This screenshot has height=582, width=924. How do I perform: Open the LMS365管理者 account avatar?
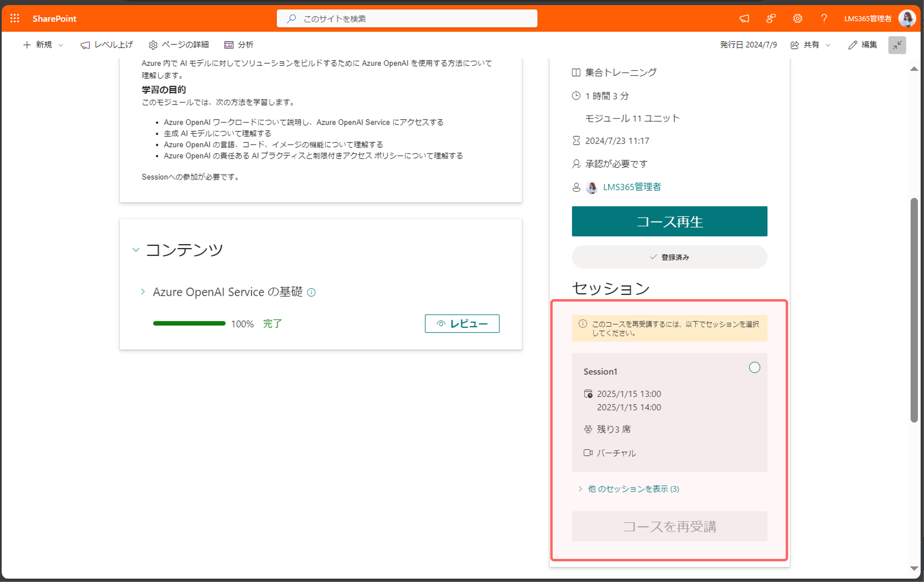[907, 18]
